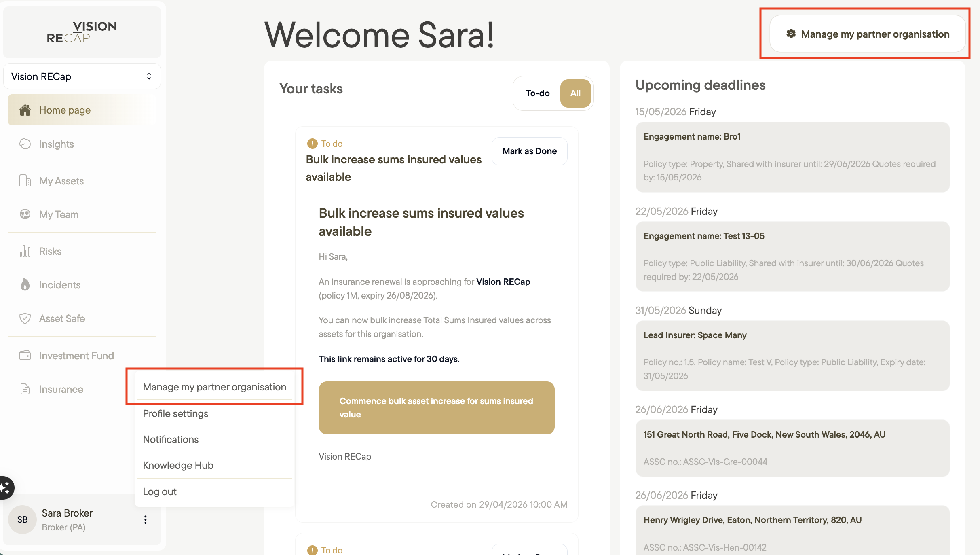The height and width of the screenshot is (555, 980).
Task: Go to Home page in sidebar
Action: [x=82, y=110]
